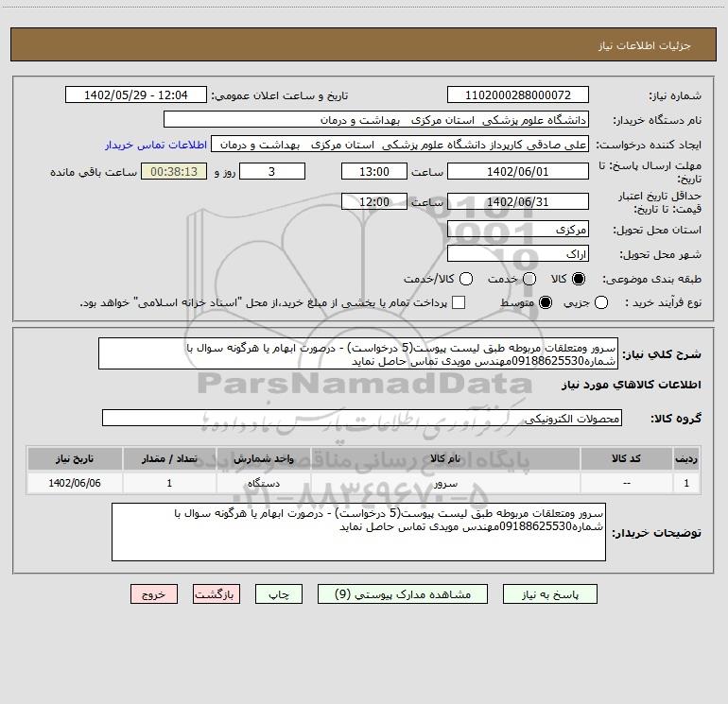Viewport: 728px width, 704px height.
Task: Click the کد کالا column header
Action: (626, 458)
